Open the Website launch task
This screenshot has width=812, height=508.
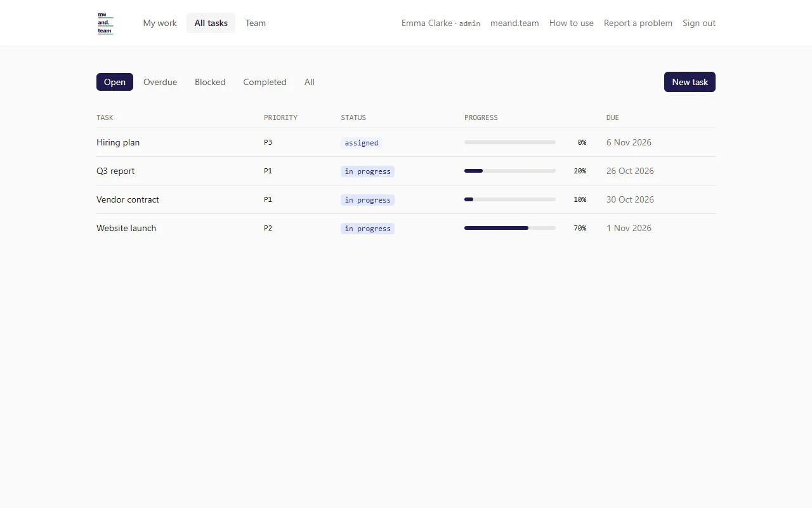126,228
